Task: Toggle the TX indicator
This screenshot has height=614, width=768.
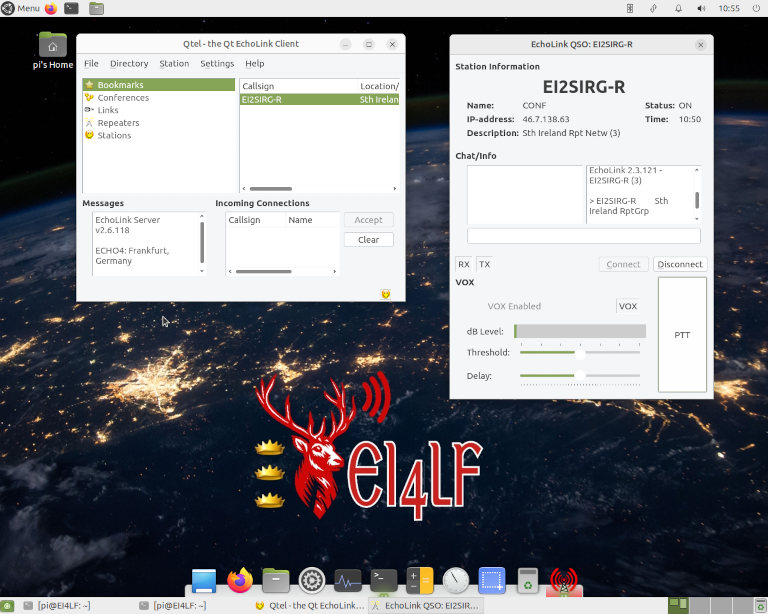Action: pos(484,264)
